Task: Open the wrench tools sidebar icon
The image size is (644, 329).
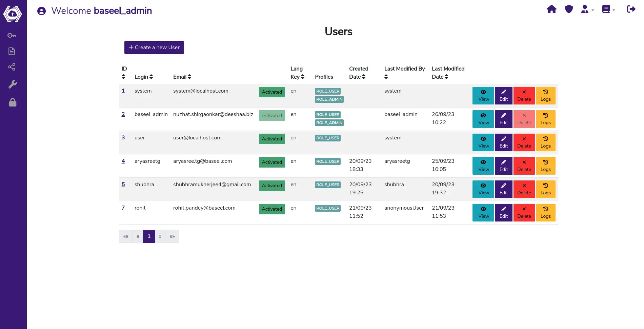Action: pos(13,84)
